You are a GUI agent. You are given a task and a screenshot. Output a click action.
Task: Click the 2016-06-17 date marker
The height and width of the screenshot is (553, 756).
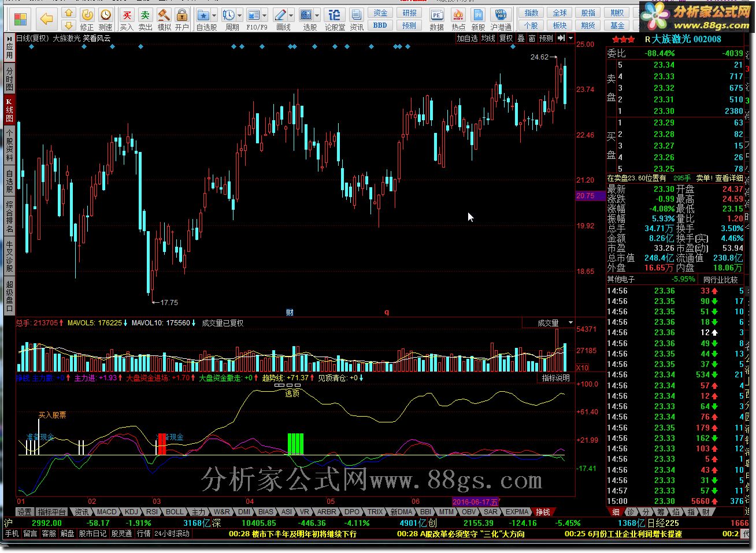pos(475,502)
